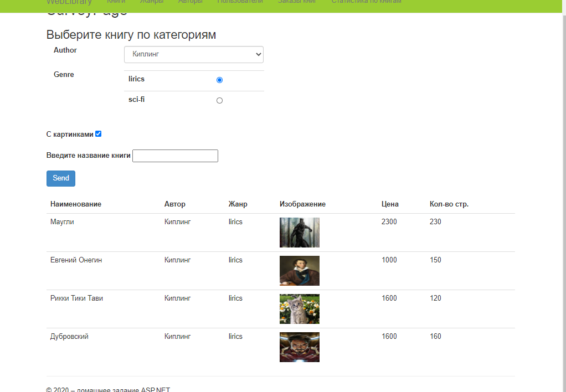
Task: Uncheck the 'С картинками' checkbox
Action: point(98,133)
